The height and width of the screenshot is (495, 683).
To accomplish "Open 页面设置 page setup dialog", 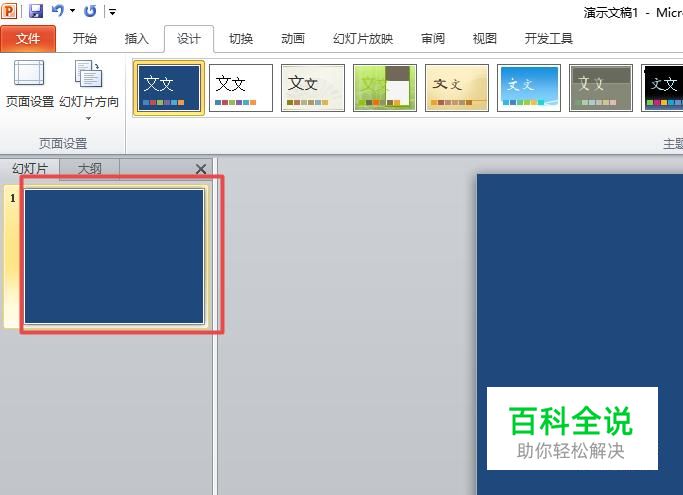I will [30, 84].
